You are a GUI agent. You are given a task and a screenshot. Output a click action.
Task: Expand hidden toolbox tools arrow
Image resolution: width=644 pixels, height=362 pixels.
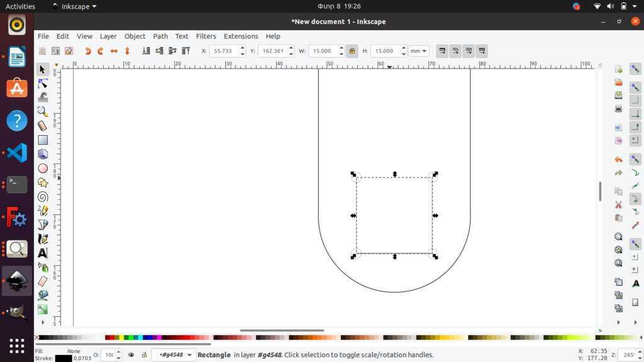42,322
